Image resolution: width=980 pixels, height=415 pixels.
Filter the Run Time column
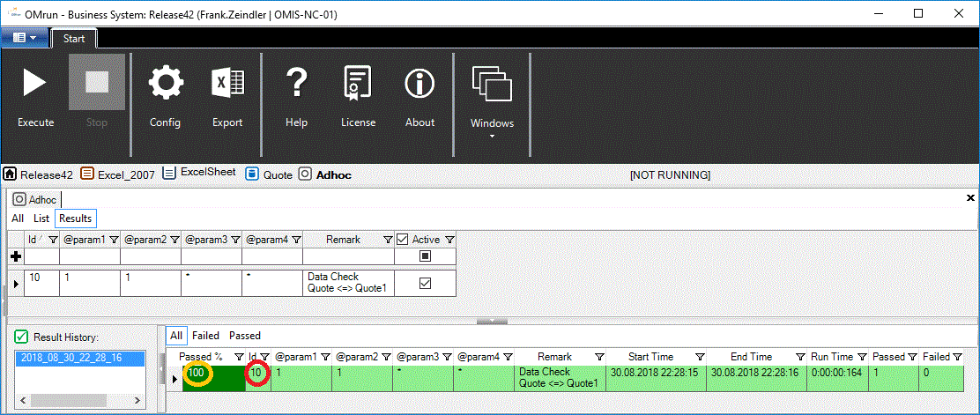[865, 357]
